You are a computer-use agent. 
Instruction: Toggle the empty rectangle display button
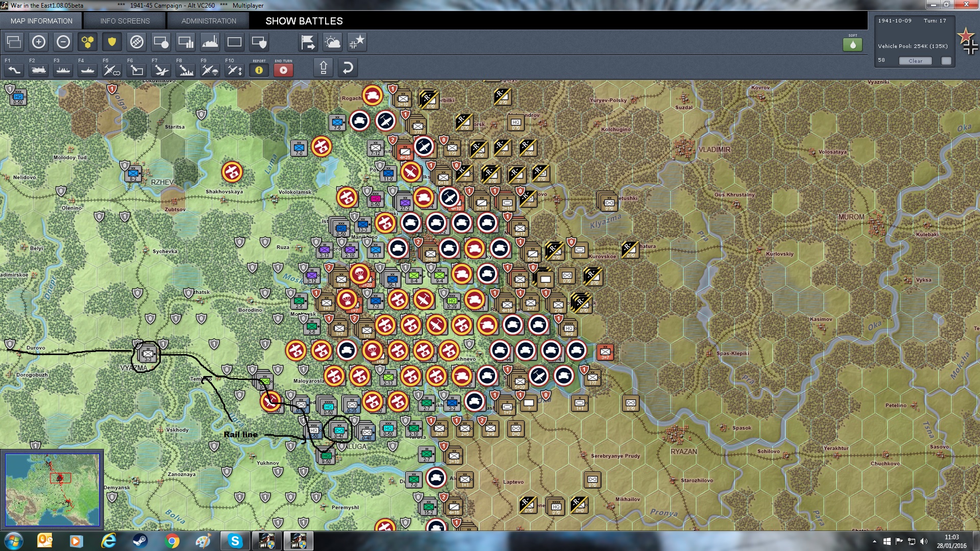click(234, 42)
